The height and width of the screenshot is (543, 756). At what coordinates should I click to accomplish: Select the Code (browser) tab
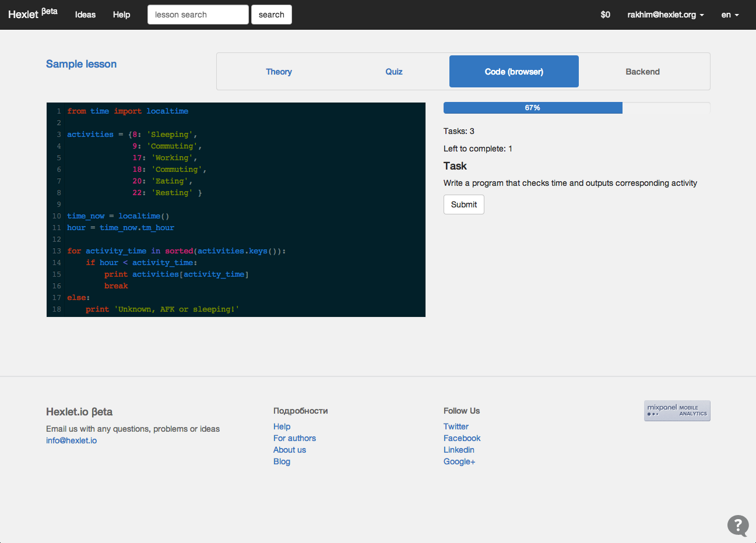point(514,72)
